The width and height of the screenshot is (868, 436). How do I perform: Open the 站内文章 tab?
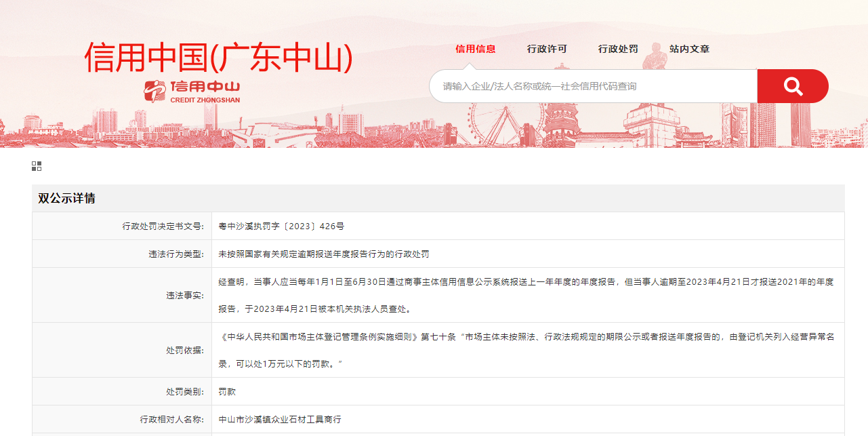click(689, 49)
